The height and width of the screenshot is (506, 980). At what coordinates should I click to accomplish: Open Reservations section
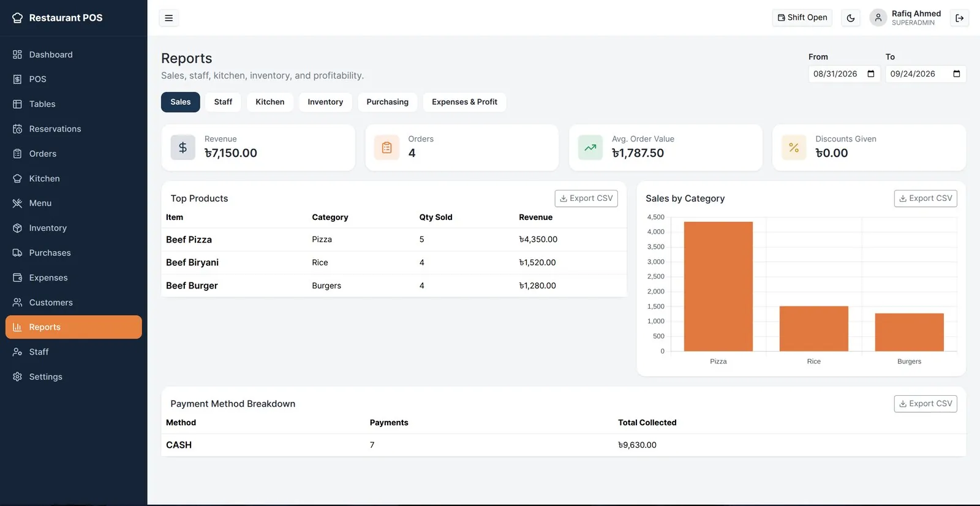tap(73, 129)
